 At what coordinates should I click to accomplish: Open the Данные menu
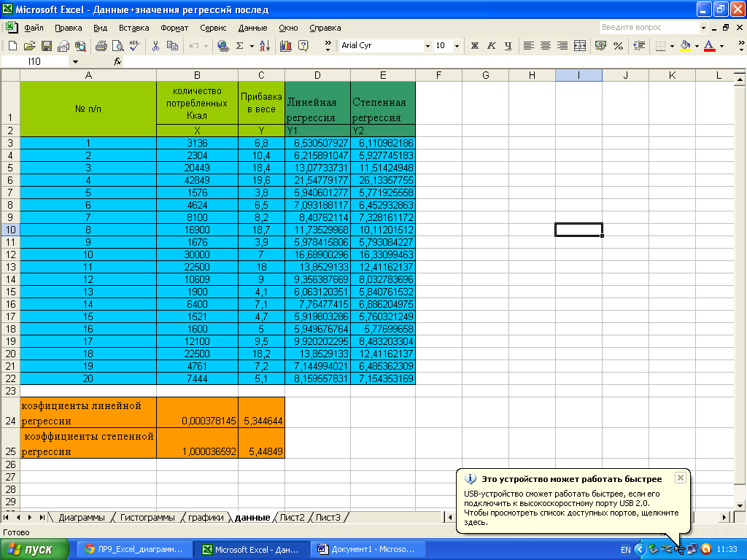(252, 28)
